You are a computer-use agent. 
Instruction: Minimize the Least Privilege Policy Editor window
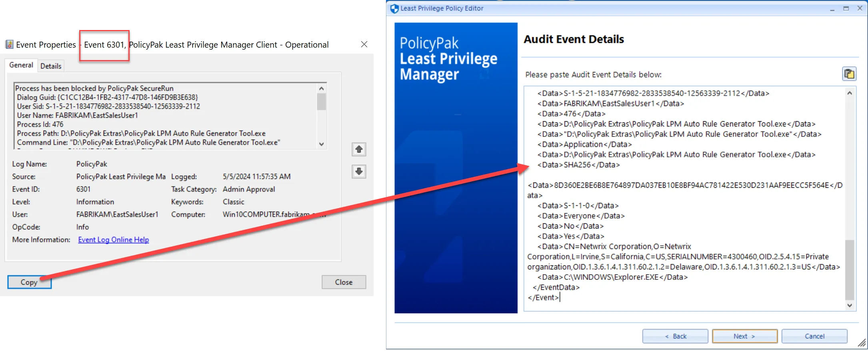coord(832,8)
